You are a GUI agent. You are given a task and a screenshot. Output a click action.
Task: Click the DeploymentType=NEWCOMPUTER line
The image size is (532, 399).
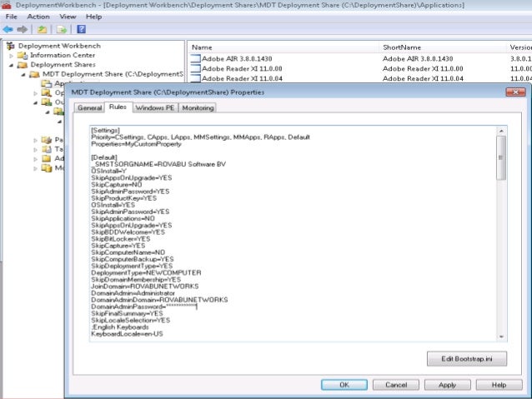click(x=146, y=273)
